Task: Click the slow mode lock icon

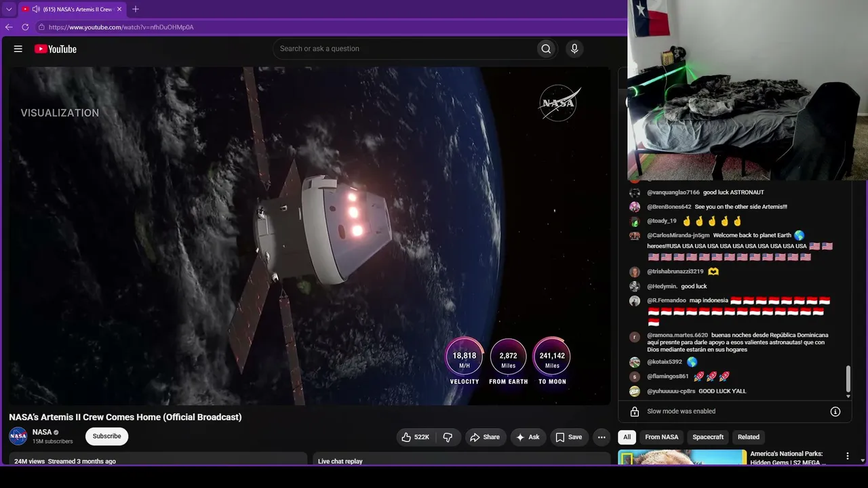Action: coord(635,411)
